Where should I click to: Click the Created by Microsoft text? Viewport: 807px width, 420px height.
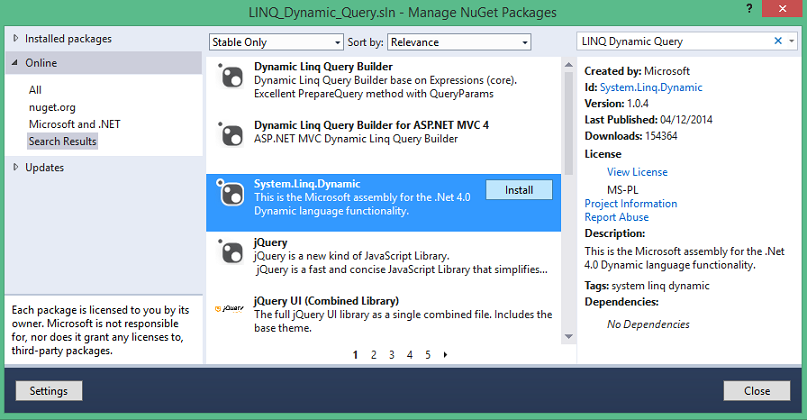pos(637,71)
